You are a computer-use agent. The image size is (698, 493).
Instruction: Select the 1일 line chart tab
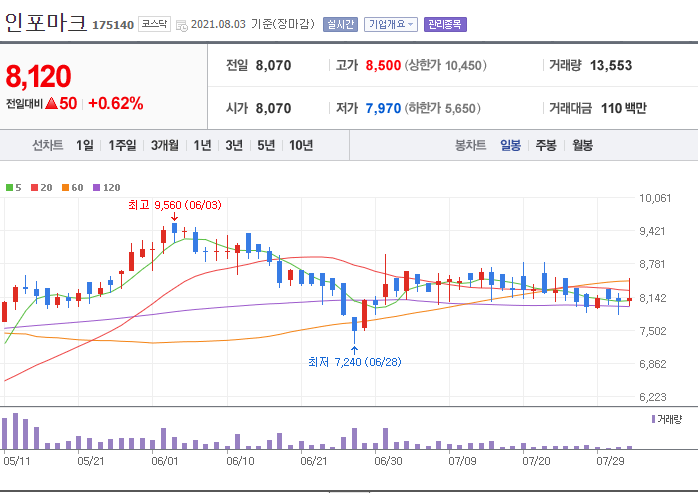(x=85, y=145)
